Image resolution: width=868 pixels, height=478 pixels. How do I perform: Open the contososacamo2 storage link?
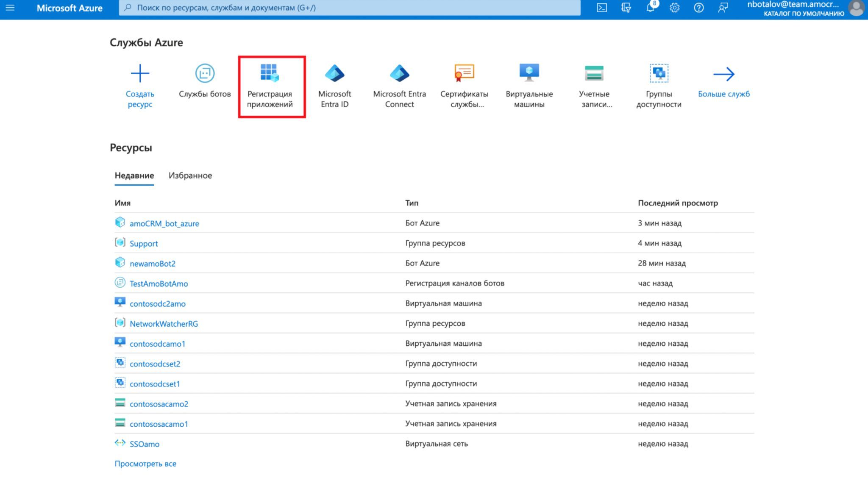[x=159, y=404]
